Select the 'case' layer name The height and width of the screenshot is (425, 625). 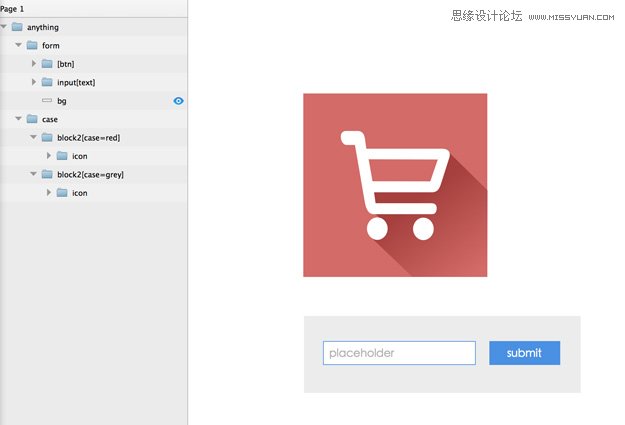pos(50,119)
